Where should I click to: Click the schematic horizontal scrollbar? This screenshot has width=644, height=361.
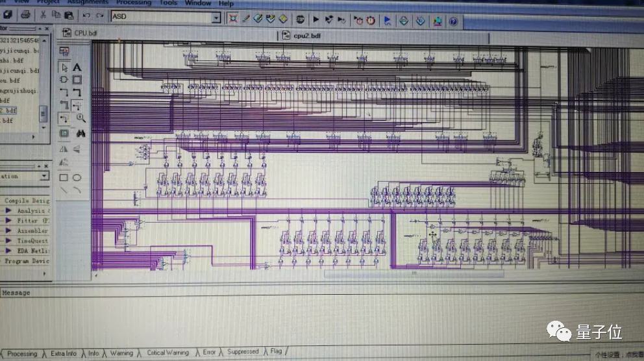(x=414, y=273)
